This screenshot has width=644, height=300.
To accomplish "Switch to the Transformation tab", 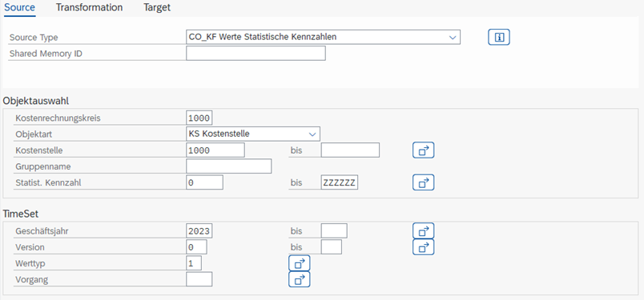I will pyautogui.click(x=89, y=7).
